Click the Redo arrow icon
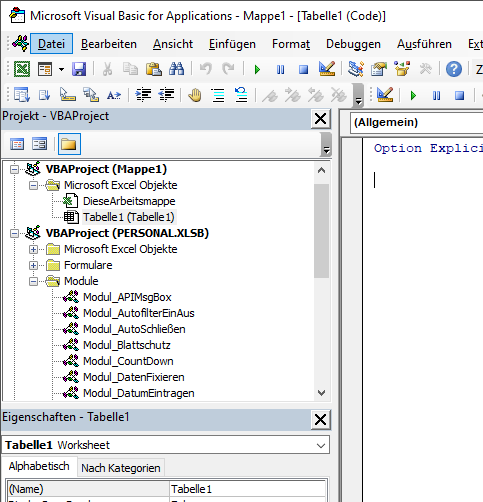 pyautogui.click(x=229, y=69)
